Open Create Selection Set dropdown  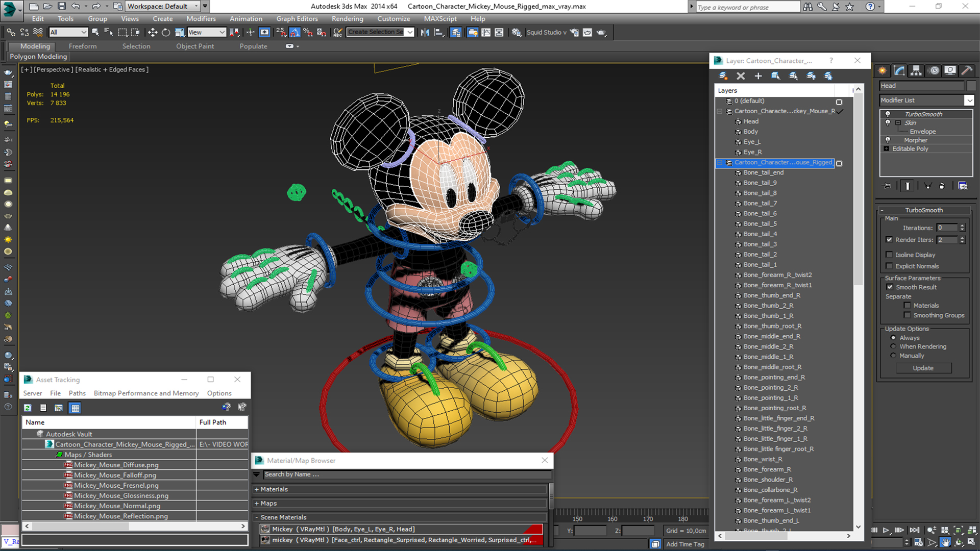(x=410, y=32)
